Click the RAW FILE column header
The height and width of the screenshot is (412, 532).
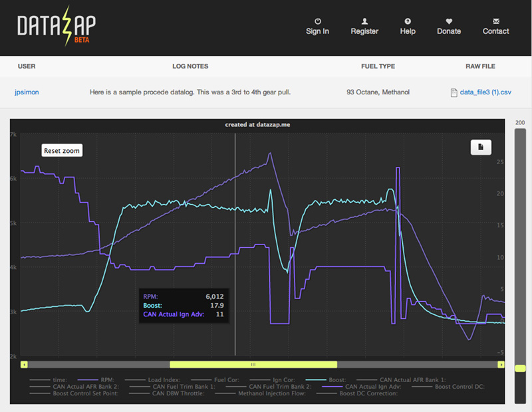480,66
